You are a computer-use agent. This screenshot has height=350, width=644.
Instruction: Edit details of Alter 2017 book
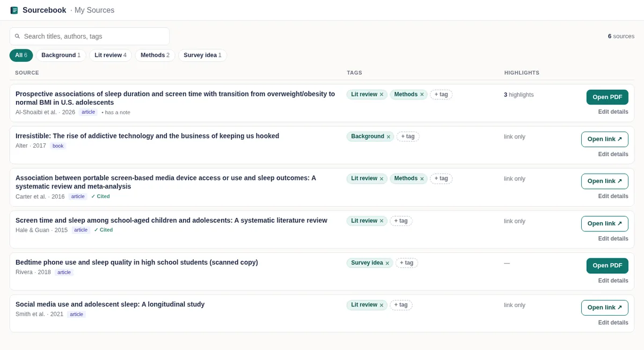click(613, 154)
